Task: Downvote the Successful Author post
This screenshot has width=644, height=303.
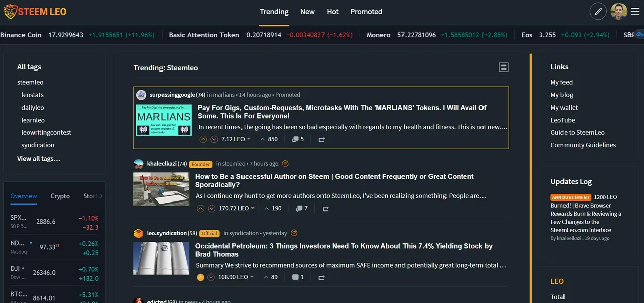Action: tap(212, 208)
